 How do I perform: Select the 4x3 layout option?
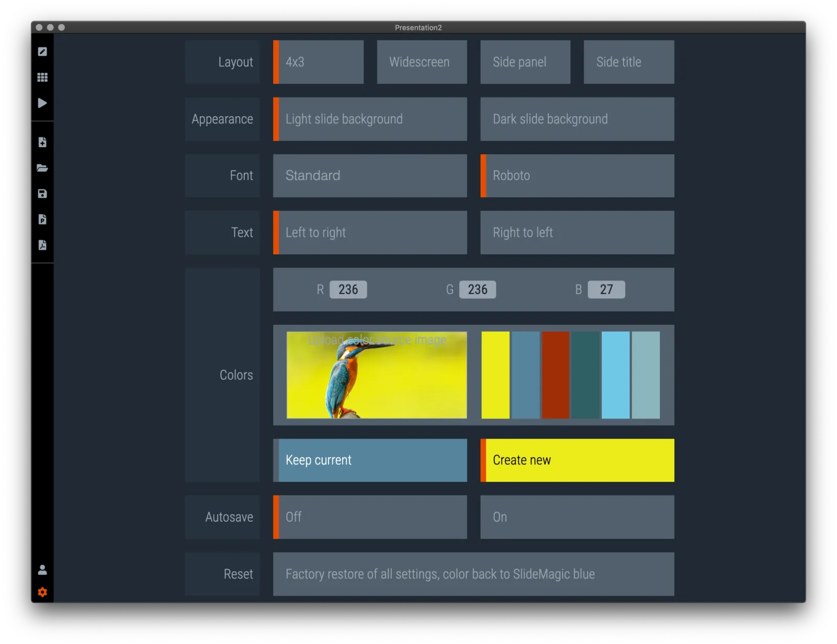point(318,62)
